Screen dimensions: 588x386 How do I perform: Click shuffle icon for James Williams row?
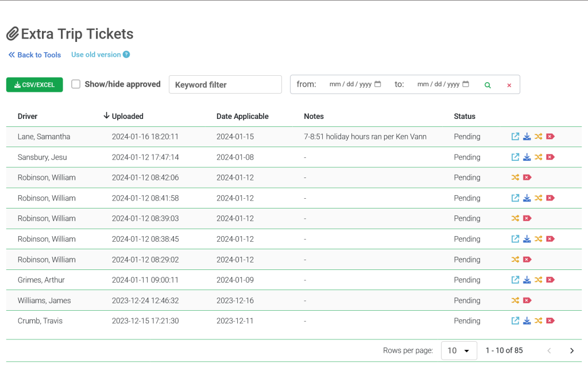[x=515, y=300]
